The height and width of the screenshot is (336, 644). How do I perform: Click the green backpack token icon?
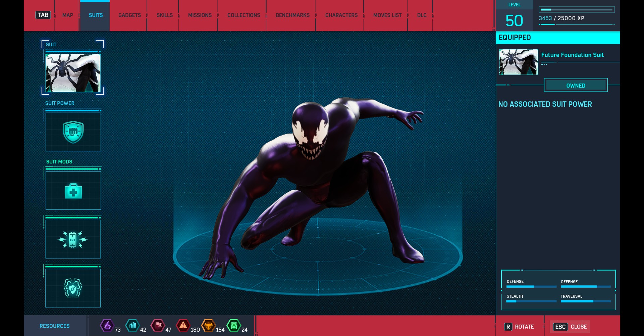(234, 325)
